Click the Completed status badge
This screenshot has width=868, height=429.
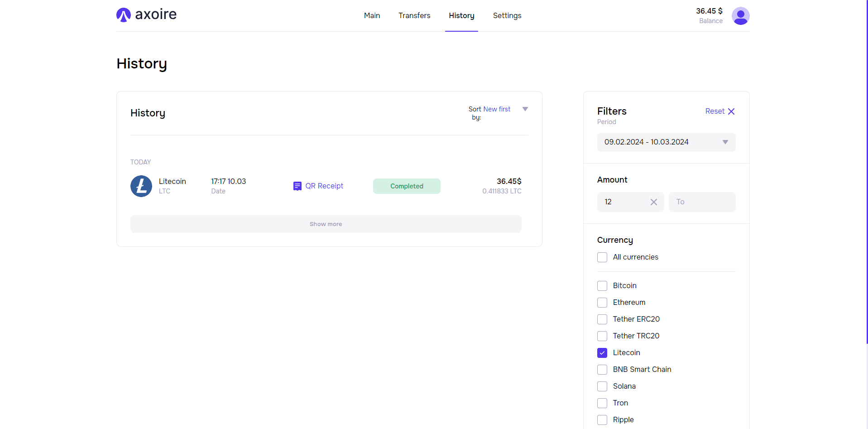[407, 186]
